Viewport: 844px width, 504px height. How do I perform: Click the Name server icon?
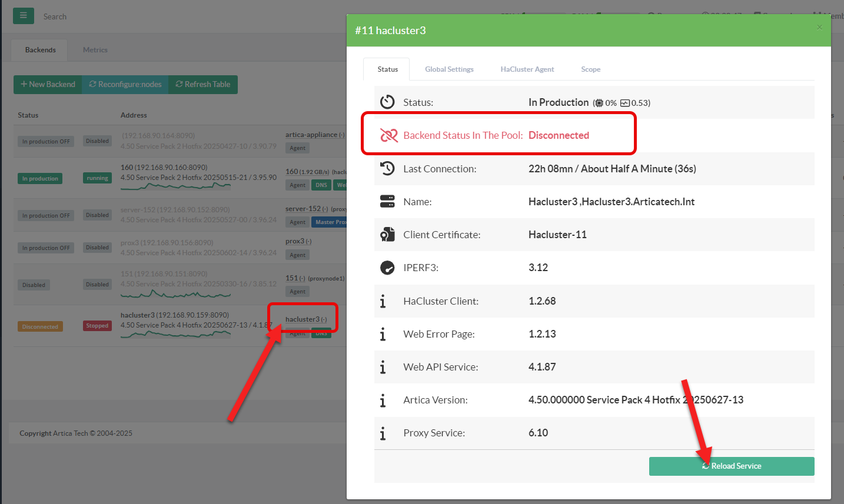[387, 202]
